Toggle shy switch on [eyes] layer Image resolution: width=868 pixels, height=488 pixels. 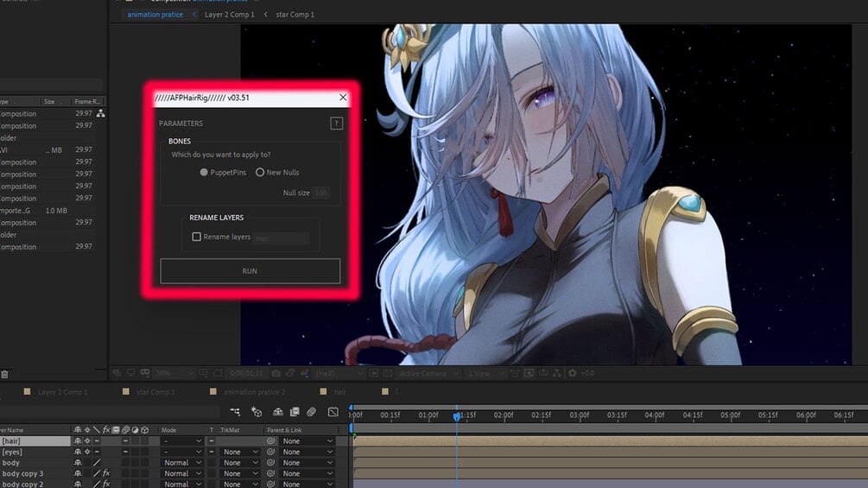tap(78, 452)
